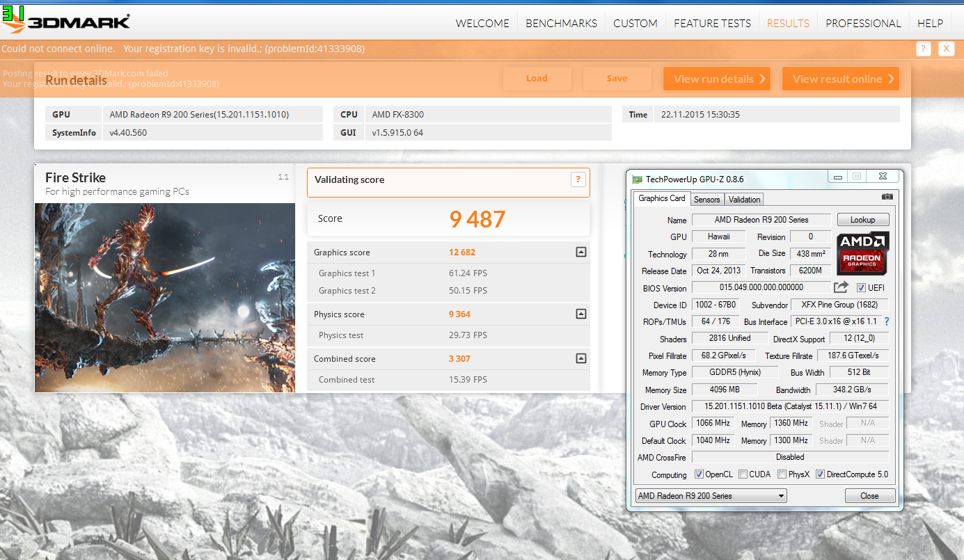Click the BIOS share/export arrow icon in GPU-Z
The height and width of the screenshot is (560, 964).
[841, 287]
